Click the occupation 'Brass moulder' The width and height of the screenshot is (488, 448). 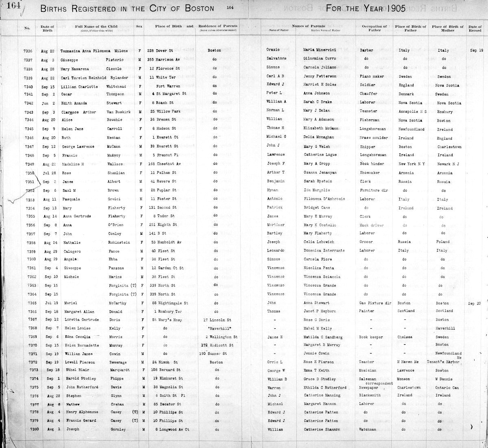(x=374, y=138)
